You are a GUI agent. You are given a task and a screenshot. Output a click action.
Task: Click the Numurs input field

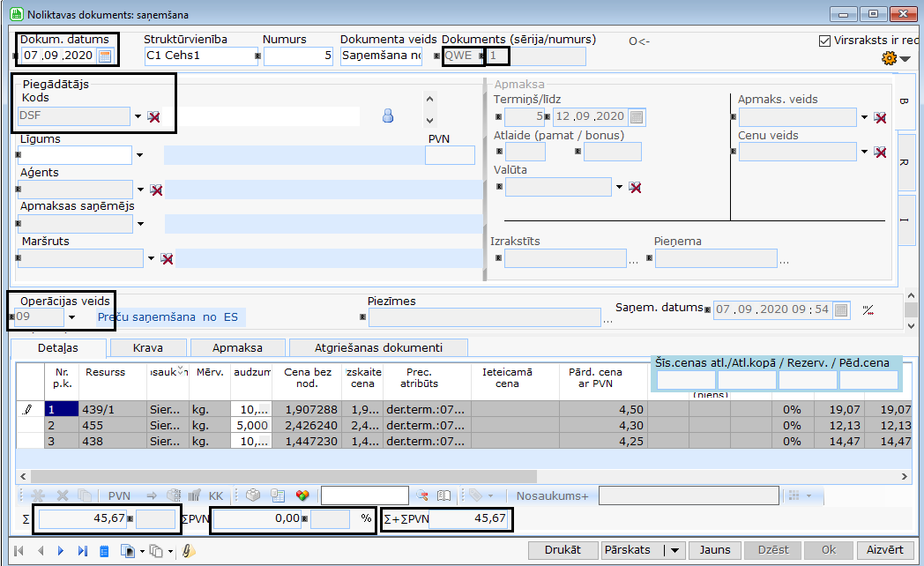point(298,56)
